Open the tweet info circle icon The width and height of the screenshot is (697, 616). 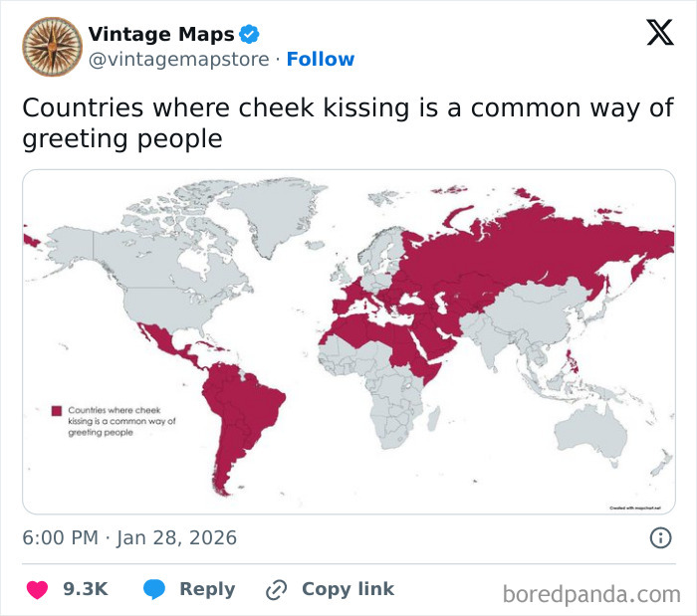659,538
